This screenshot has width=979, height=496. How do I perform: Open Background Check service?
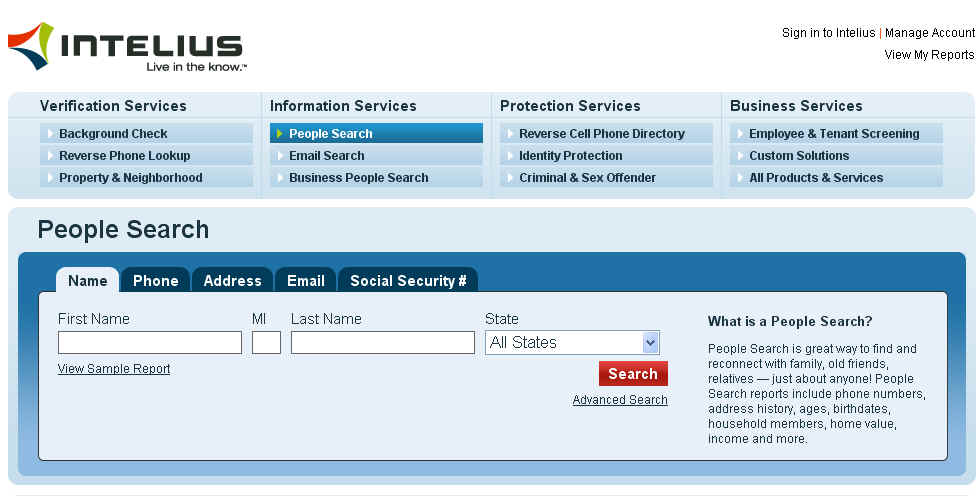click(x=146, y=134)
